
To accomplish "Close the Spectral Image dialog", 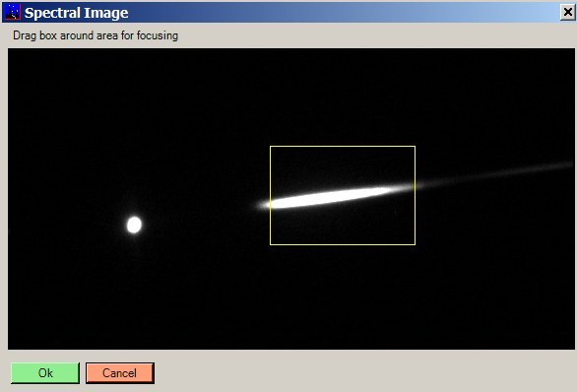I will point(568,12).
